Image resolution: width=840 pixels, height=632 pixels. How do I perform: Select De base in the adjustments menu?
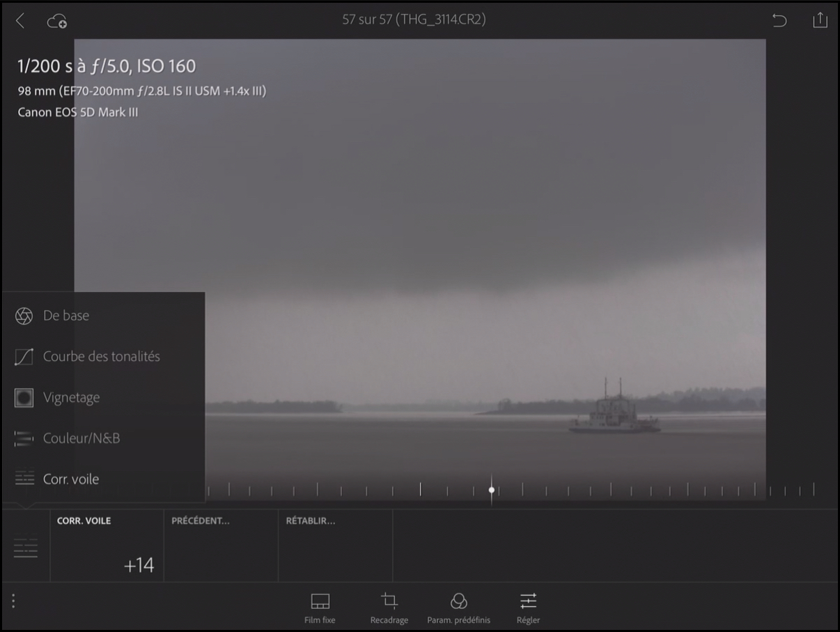point(104,316)
